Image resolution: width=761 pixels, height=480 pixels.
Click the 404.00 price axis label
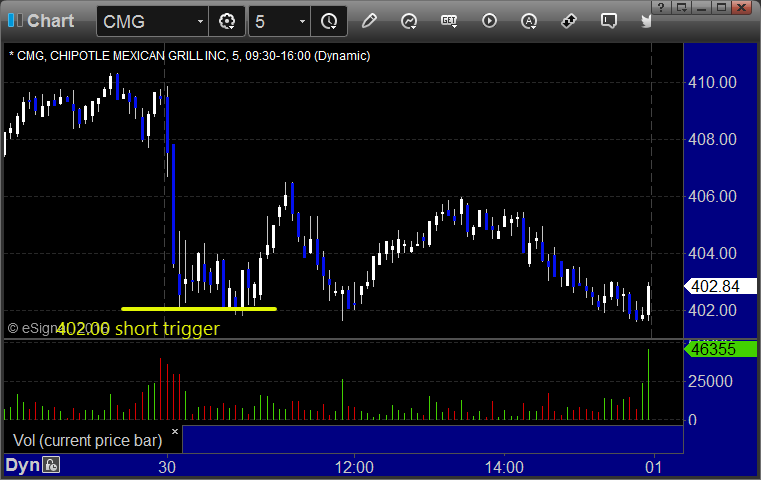[712, 253]
